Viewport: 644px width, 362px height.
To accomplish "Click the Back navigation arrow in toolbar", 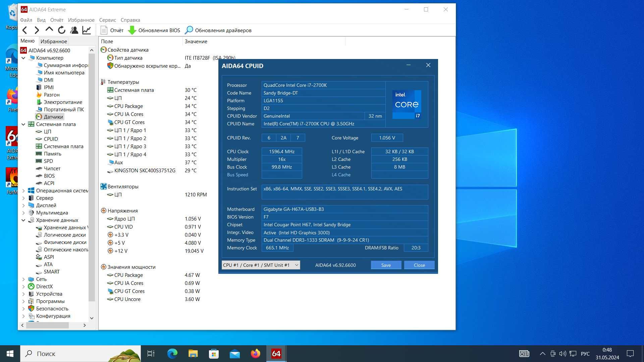I will point(24,30).
